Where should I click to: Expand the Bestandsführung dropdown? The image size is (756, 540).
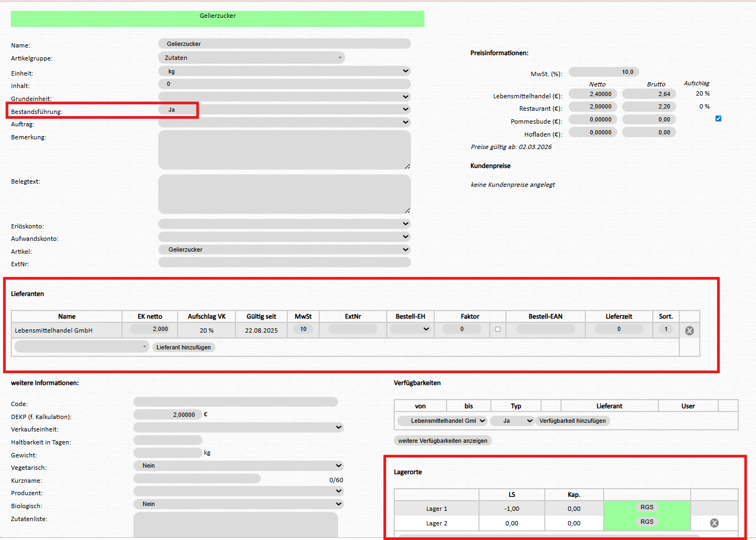pos(284,110)
